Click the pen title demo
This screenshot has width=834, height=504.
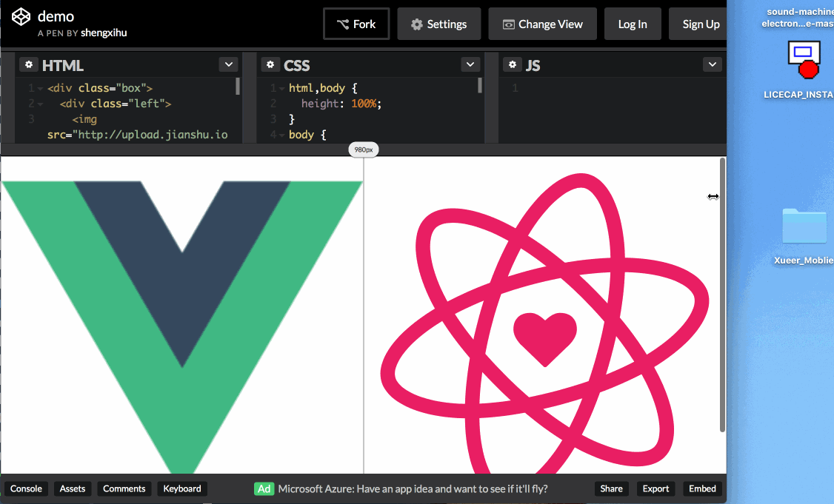(56, 16)
